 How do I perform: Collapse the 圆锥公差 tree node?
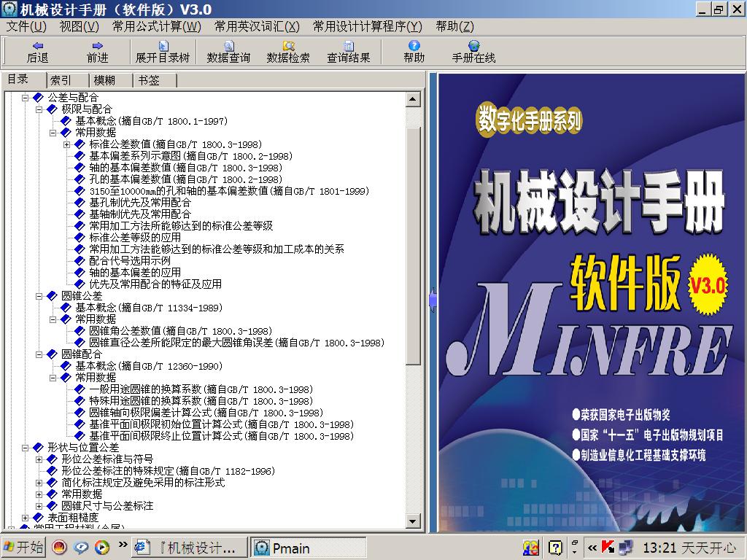tap(39, 296)
